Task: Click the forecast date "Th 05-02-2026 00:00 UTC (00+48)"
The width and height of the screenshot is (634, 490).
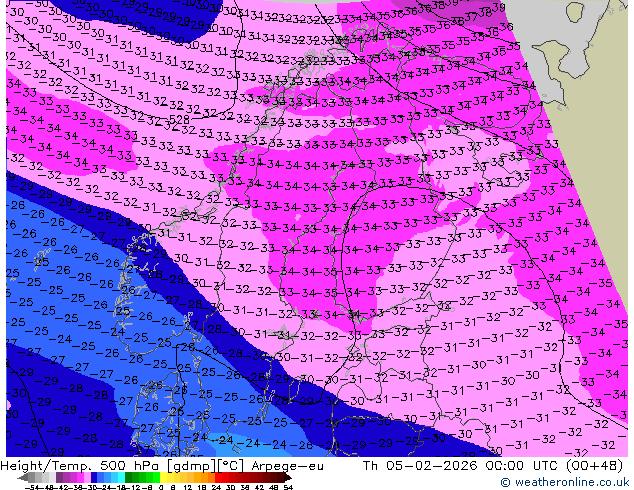Action: click(x=492, y=466)
